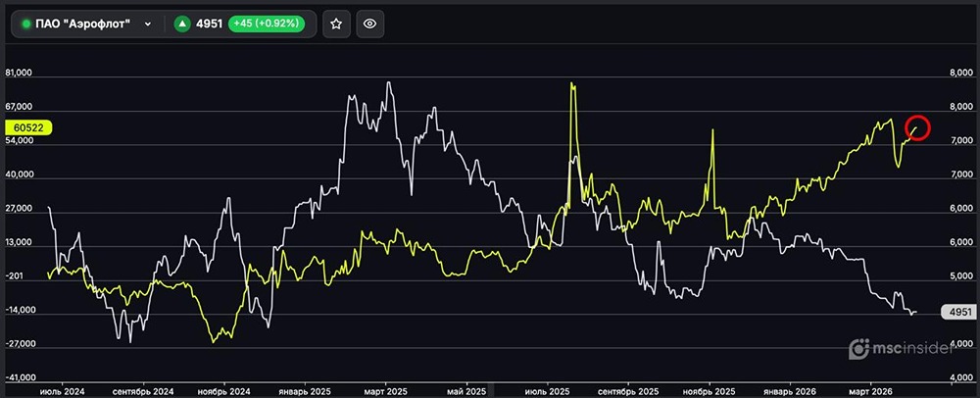This screenshot has height=398, width=980.
Task: Click the март 2026 axis label
Action: (x=871, y=390)
